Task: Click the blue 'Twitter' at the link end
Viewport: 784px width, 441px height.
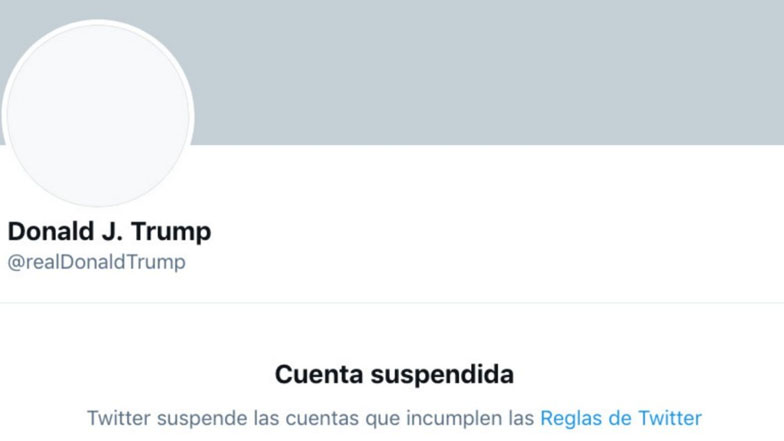Action: pyautogui.click(x=670, y=418)
